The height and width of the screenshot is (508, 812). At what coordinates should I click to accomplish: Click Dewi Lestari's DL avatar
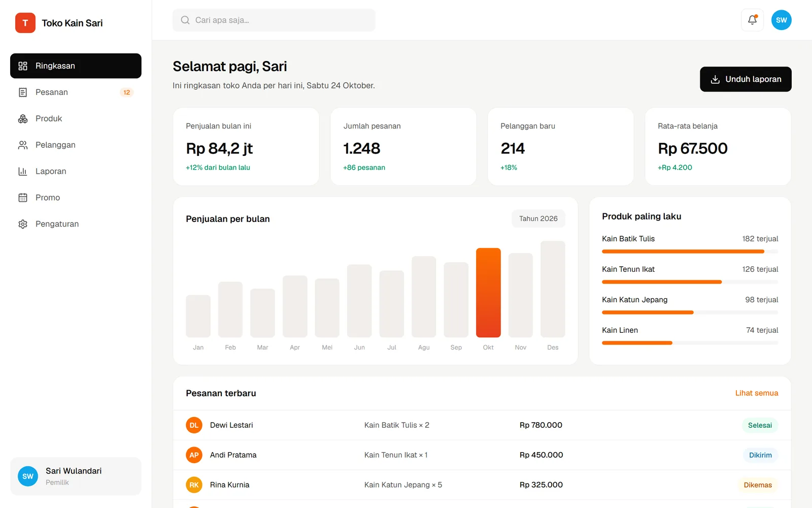pos(194,425)
